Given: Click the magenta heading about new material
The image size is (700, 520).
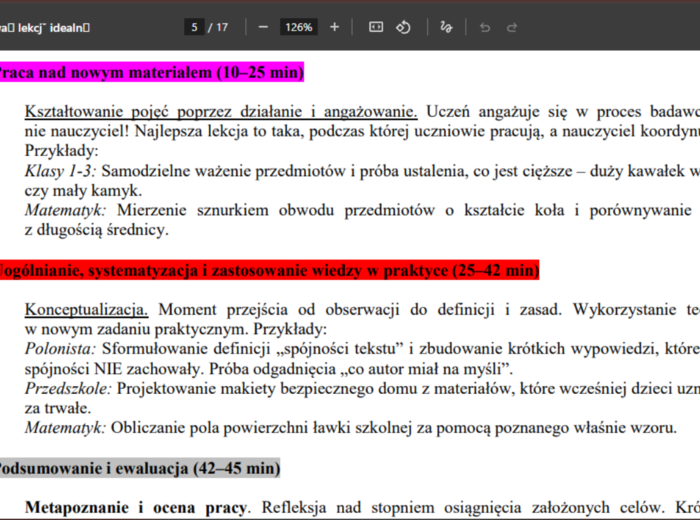Looking at the screenshot, I should (x=151, y=72).
